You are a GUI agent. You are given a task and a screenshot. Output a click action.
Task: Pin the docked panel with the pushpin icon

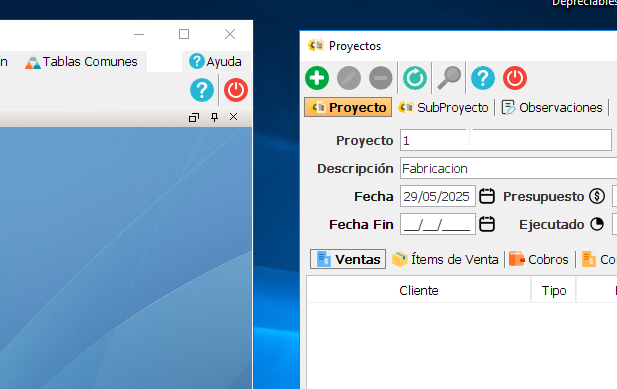point(214,117)
